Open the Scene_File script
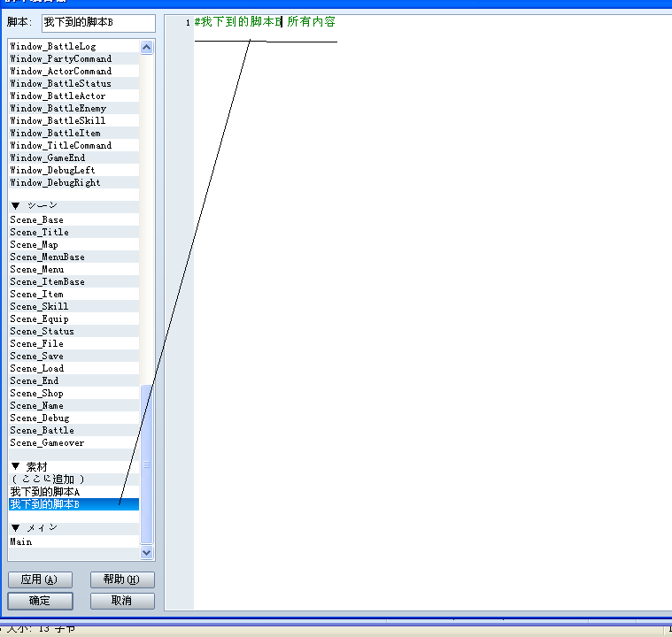Image resolution: width=672 pixels, height=637 pixels. [x=73, y=344]
